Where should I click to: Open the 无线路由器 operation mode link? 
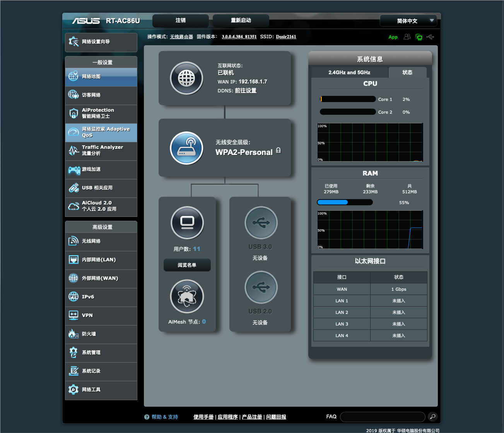181,37
